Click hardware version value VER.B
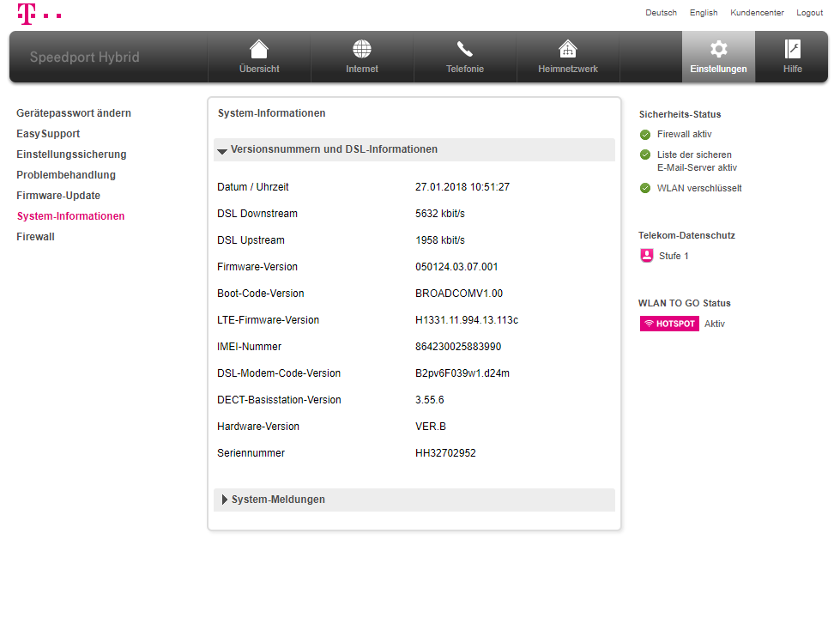The height and width of the screenshot is (618, 840). (x=431, y=427)
